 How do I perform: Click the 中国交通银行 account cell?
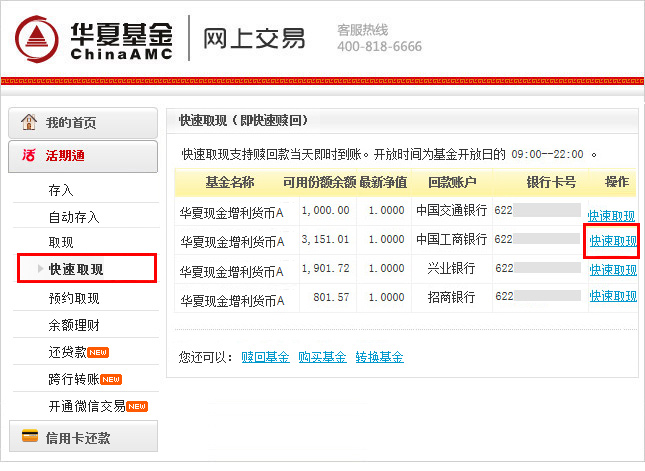point(452,210)
